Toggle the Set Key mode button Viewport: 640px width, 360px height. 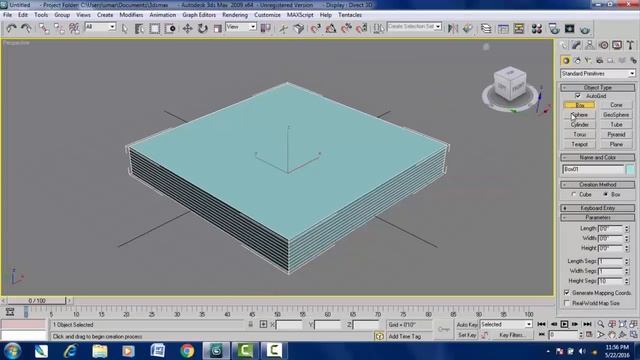467,335
